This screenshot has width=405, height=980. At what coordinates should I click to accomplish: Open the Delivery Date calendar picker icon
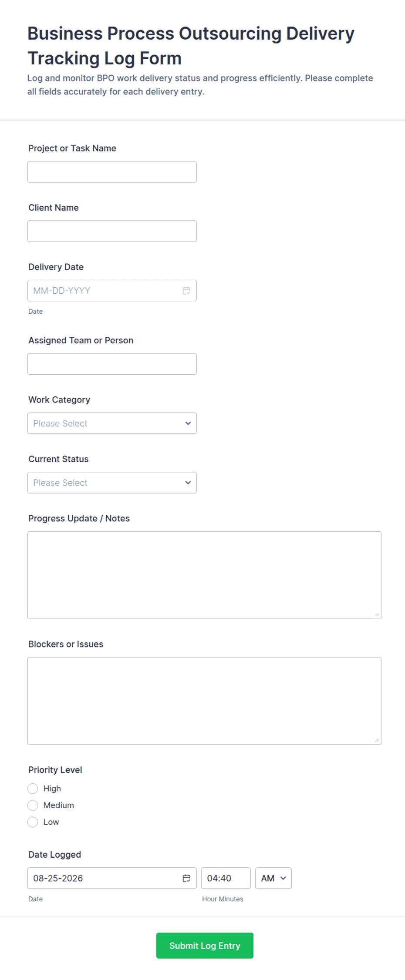[186, 291]
